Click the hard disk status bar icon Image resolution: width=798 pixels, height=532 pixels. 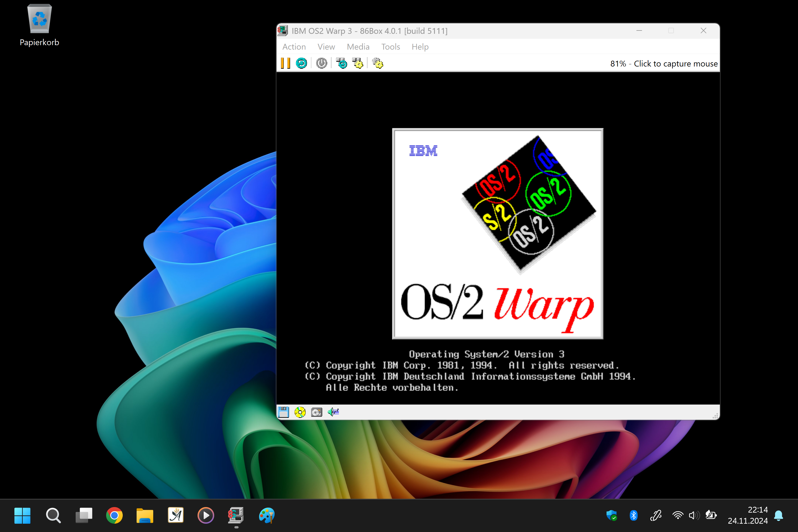tap(316, 412)
